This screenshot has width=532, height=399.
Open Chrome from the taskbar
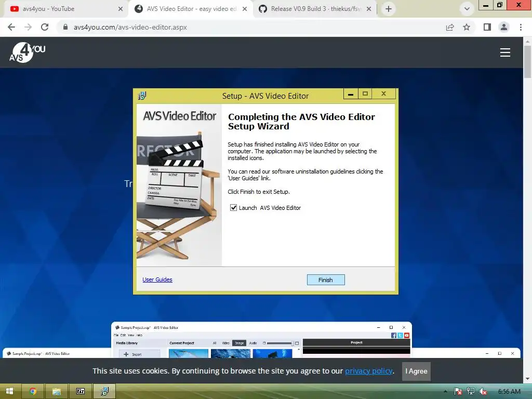coord(33,391)
